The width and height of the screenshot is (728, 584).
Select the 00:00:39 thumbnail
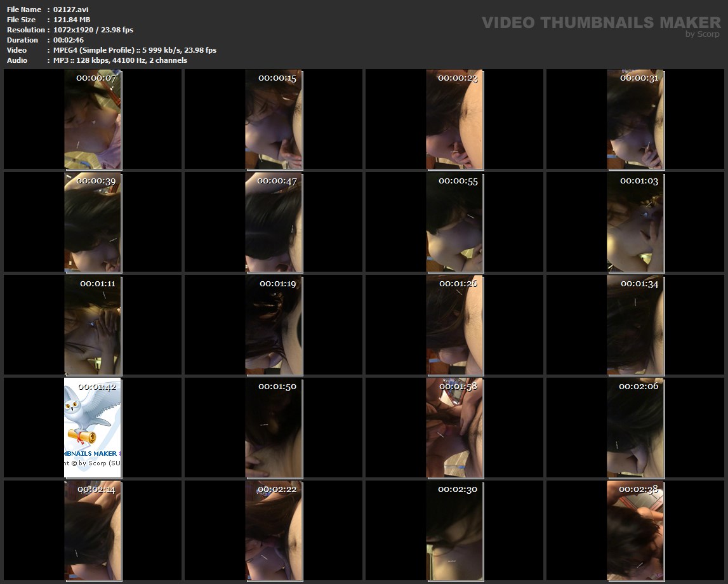pos(93,222)
